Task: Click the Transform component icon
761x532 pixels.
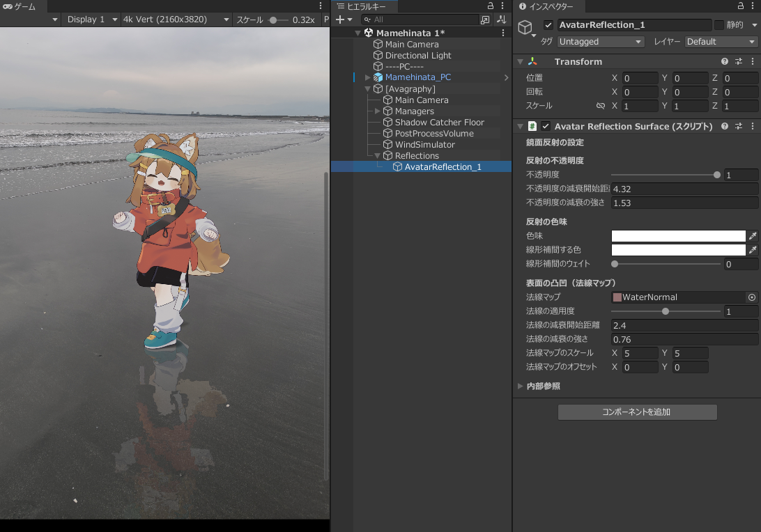Action: point(532,61)
